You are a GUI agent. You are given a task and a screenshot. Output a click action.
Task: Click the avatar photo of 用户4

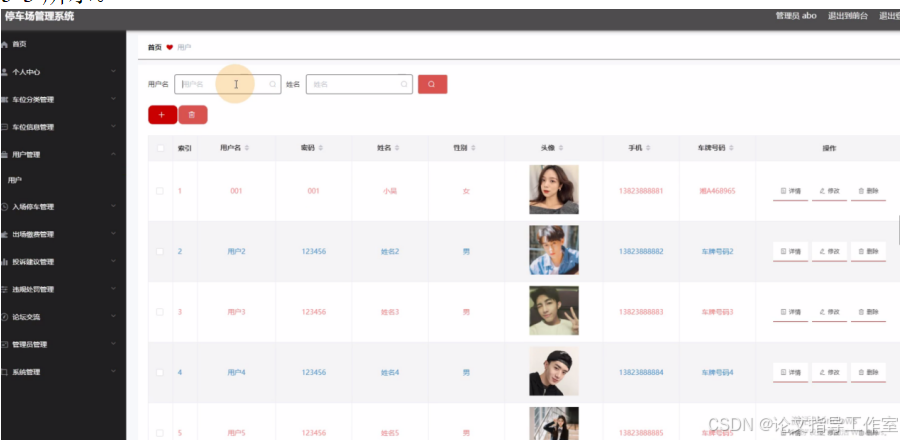click(554, 371)
